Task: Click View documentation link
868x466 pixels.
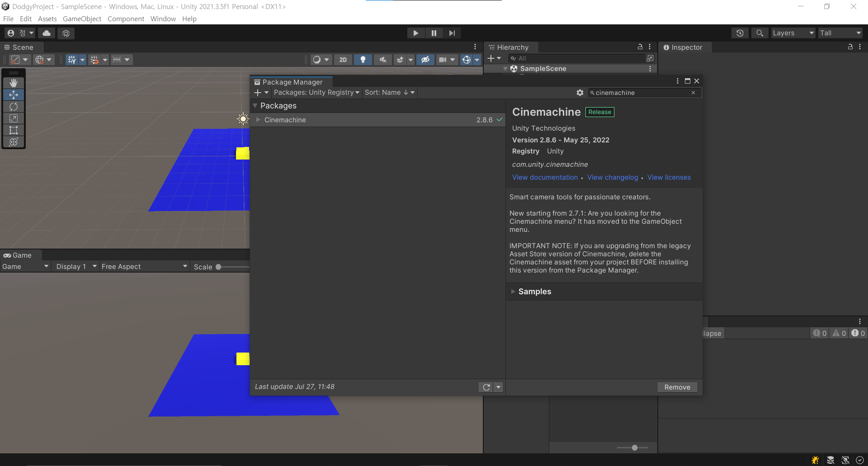Action: [x=545, y=177]
